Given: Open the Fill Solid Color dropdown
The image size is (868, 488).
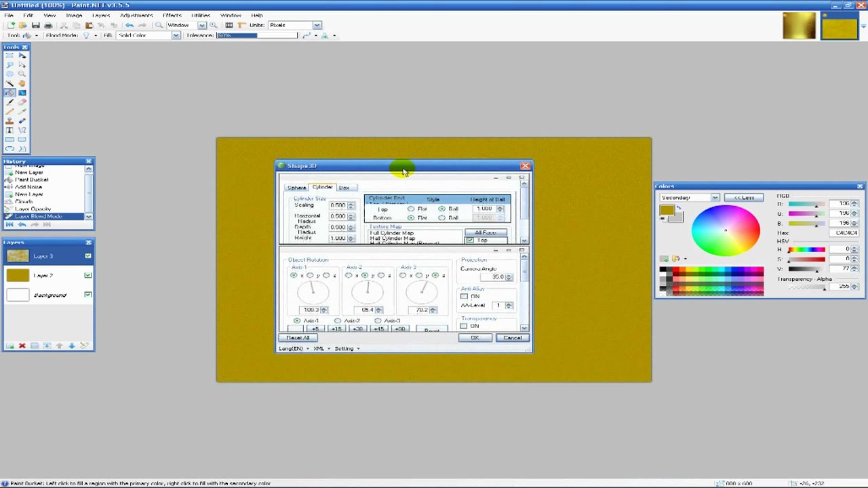Looking at the screenshot, I should point(176,35).
